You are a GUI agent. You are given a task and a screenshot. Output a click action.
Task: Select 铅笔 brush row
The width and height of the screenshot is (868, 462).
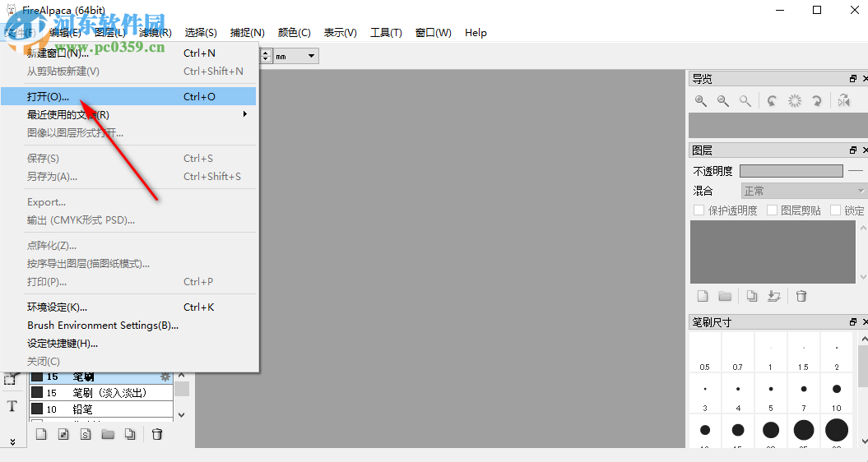tap(101, 409)
